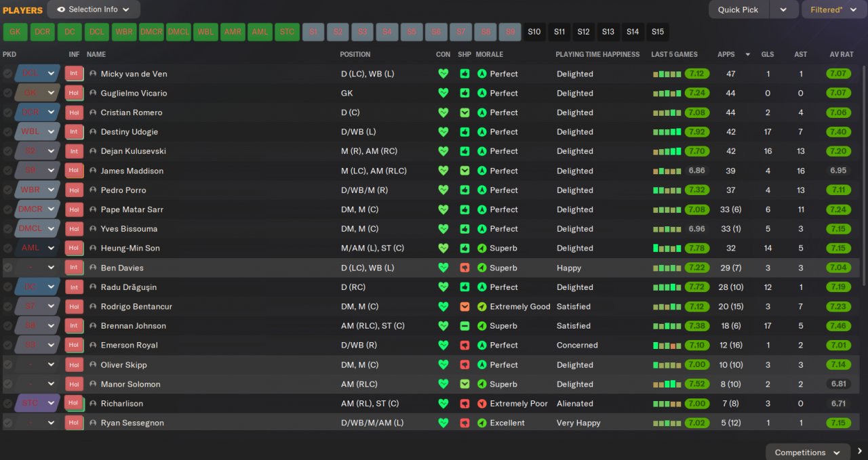Click the Hol badge for Yves Bissouma
The height and width of the screenshot is (460, 868).
(74, 229)
